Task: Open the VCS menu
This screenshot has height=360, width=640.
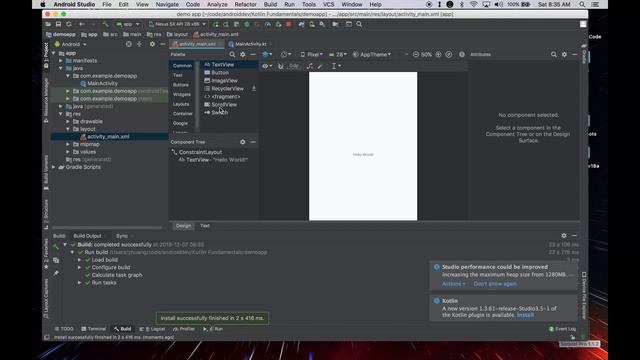Action: (329, 4)
